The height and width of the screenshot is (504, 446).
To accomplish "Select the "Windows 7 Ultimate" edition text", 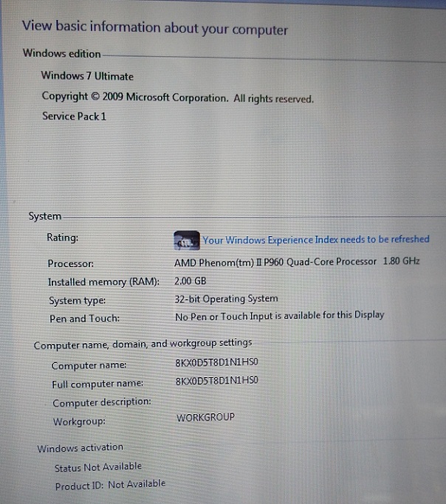I will pyautogui.click(x=87, y=76).
